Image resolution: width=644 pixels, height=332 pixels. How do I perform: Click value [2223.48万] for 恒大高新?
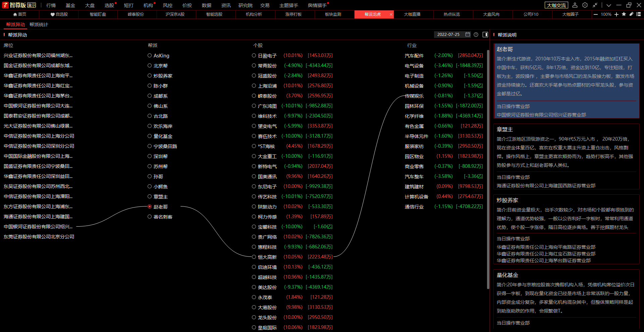[x=320, y=257]
